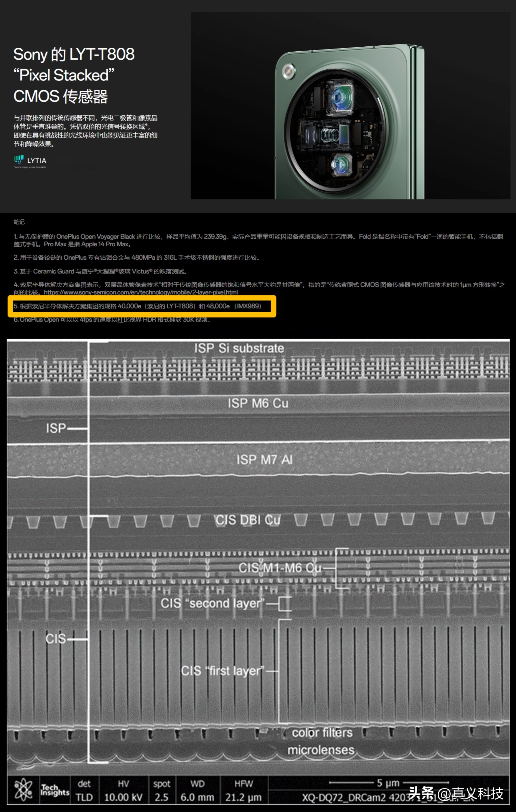Image resolution: width=516 pixels, height=812 pixels.
Task: Click the paragraph describing stacked photodiodes
Action: point(85,131)
